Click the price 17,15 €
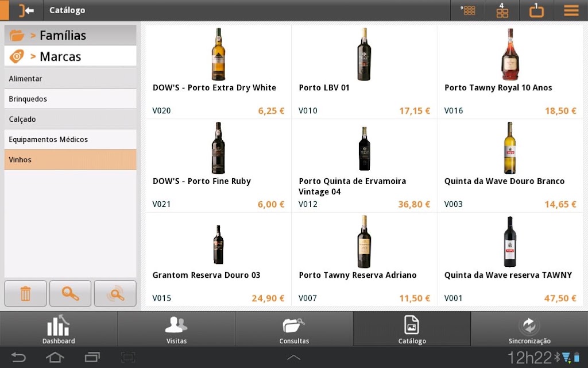 point(415,111)
